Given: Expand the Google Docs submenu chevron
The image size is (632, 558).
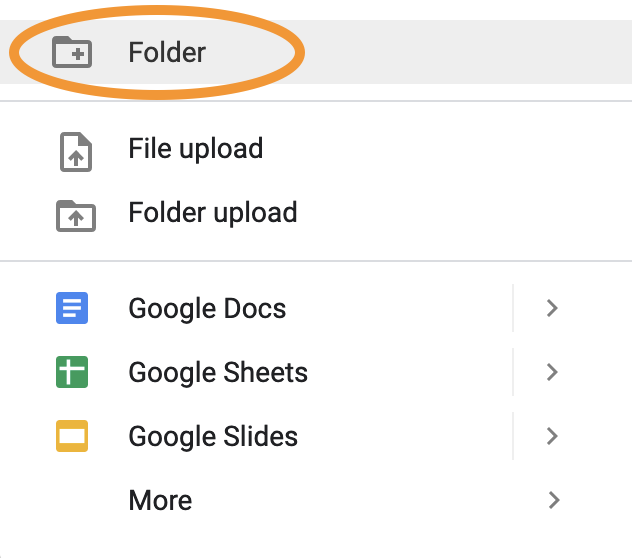Looking at the screenshot, I should [x=552, y=308].
